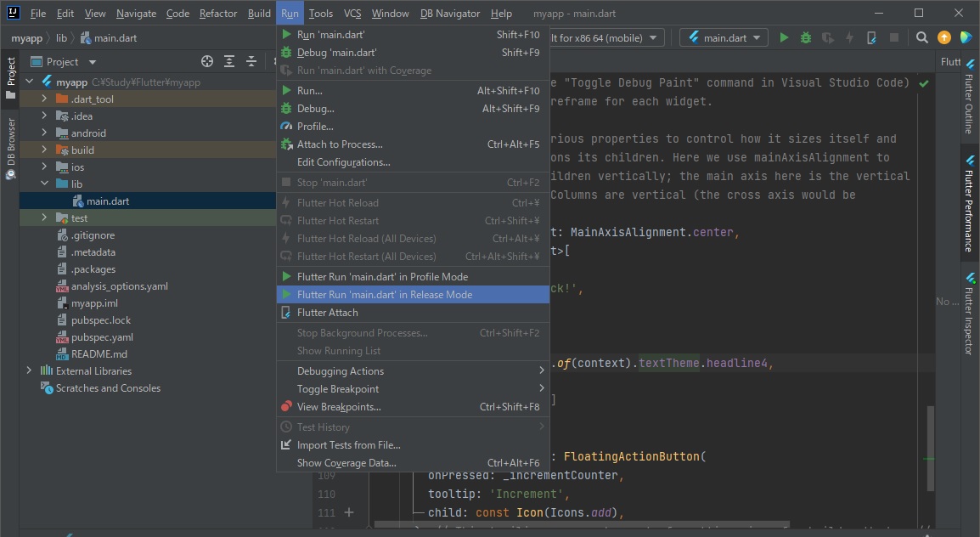Select View Breakpoints menu item
Image resolution: width=980 pixels, height=537 pixels.
pos(413,407)
